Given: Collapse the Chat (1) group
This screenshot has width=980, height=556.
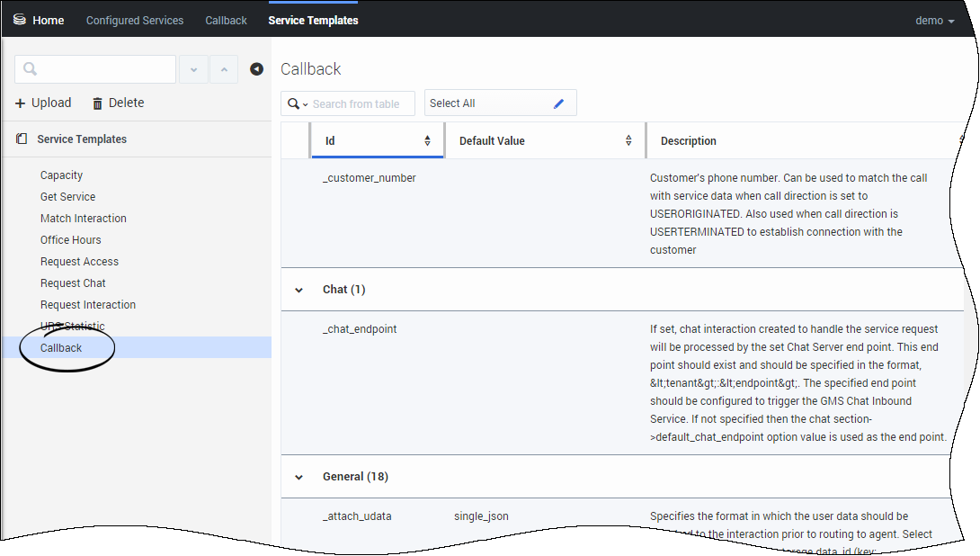Looking at the screenshot, I should [298, 290].
